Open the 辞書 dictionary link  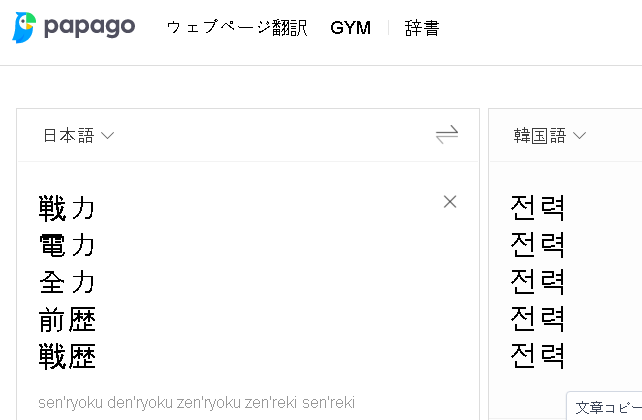tap(422, 27)
